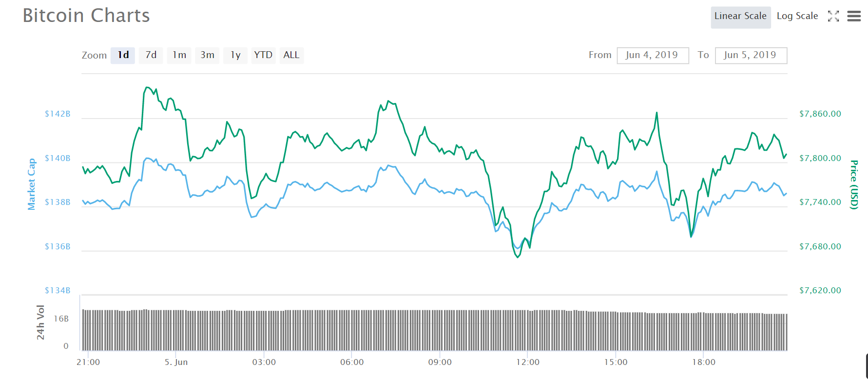Zoom chart to YTD
868x383 pixels.
(x=263, y=55)
